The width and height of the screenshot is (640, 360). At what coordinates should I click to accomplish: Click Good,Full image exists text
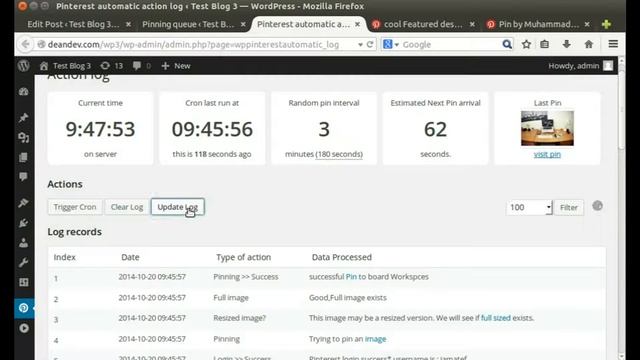click(348, 298)
